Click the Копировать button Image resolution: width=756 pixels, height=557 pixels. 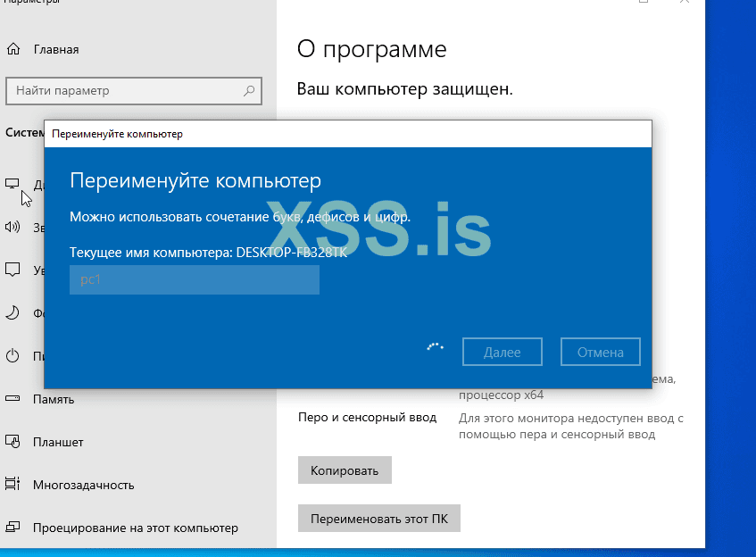pyautogui.click(x=345, y=470)
